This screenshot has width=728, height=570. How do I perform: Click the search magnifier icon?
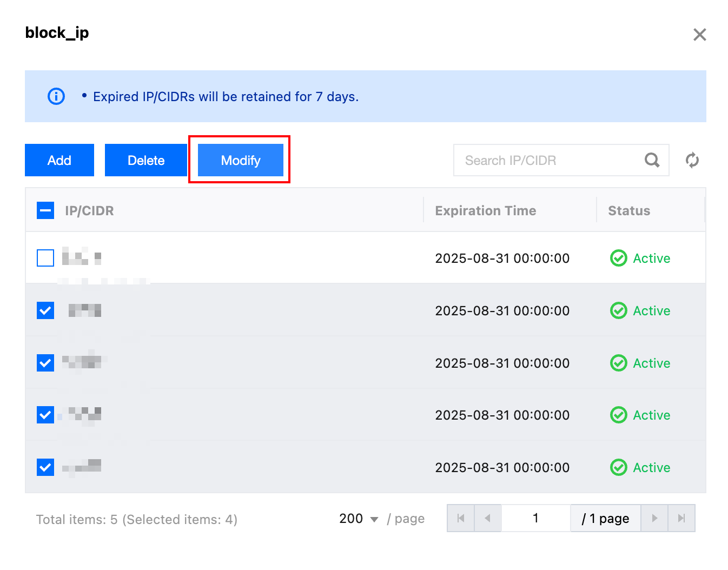(652, 160)
